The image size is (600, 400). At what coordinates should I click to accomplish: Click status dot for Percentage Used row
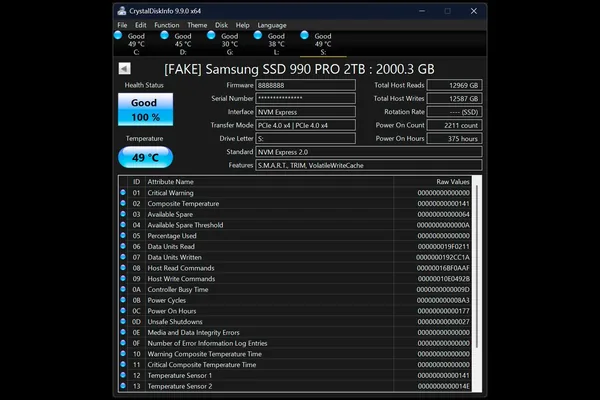(123, 235)
